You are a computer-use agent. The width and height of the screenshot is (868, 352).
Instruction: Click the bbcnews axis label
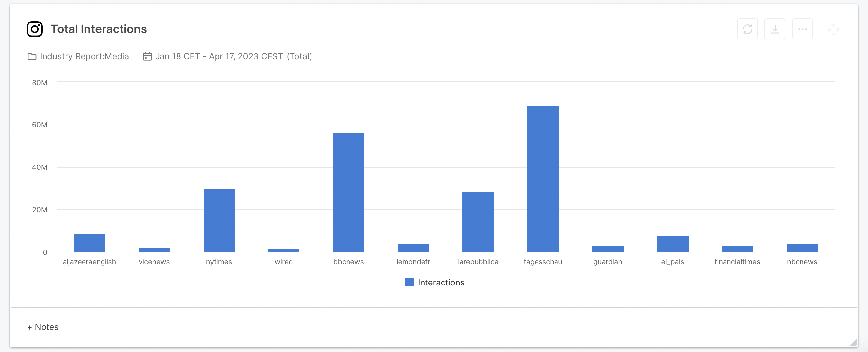(349, 262)
